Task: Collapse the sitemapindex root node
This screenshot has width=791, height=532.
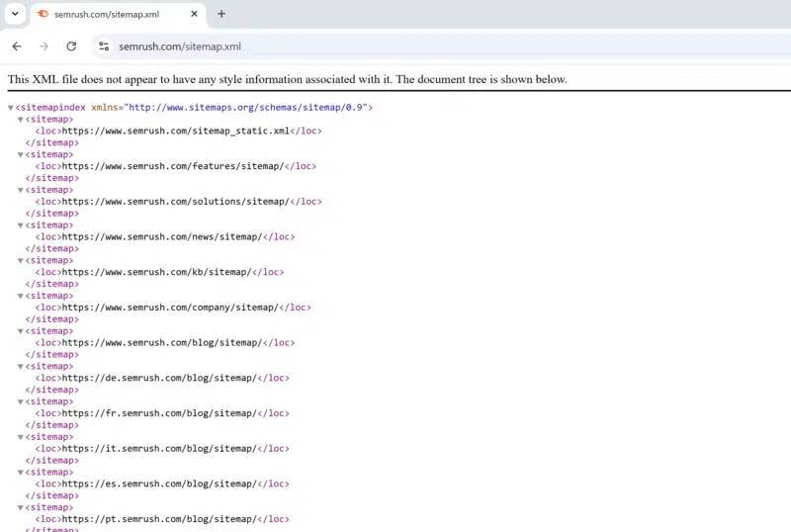Action: (11, 108)
